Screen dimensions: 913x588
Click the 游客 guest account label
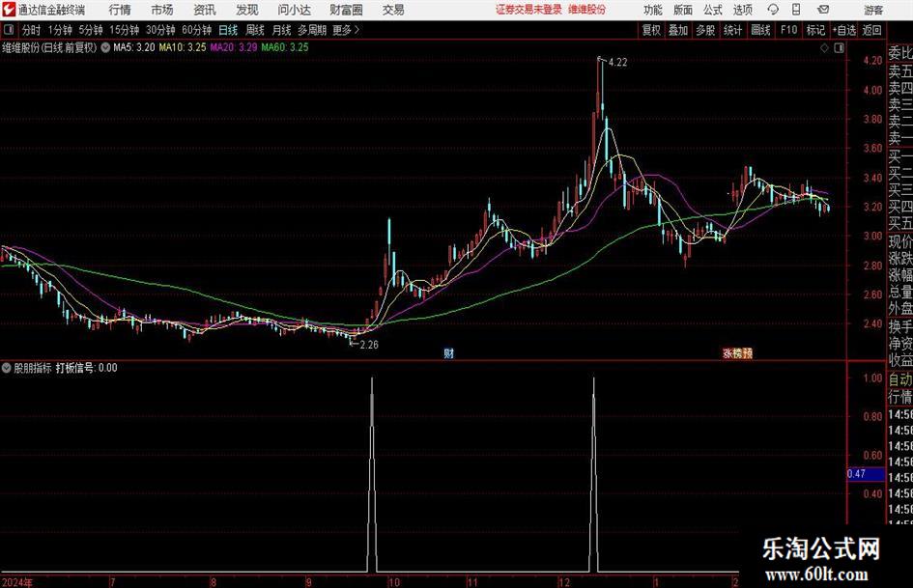pyautogui.click(x=872, y=10)
